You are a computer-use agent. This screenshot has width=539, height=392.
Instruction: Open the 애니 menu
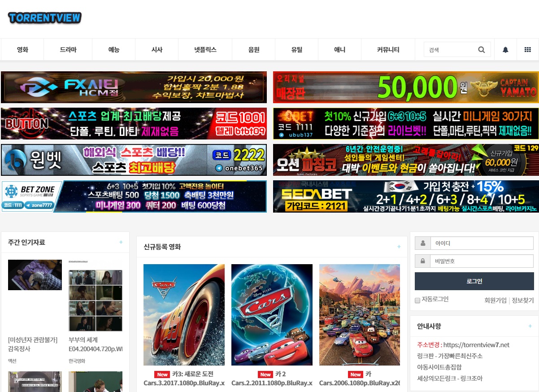tap(340, 50)
